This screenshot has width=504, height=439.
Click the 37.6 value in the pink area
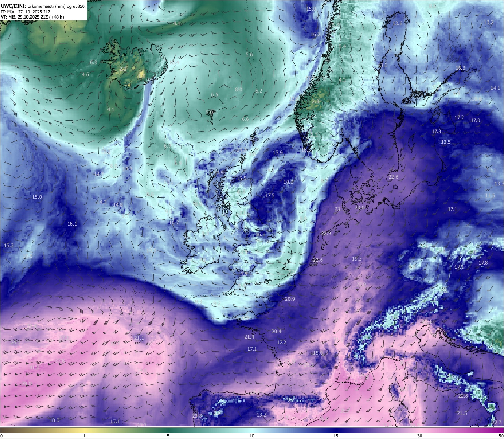point(60,361)
